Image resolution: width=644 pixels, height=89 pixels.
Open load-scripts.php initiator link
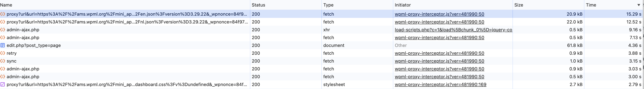tap(453, 30)
